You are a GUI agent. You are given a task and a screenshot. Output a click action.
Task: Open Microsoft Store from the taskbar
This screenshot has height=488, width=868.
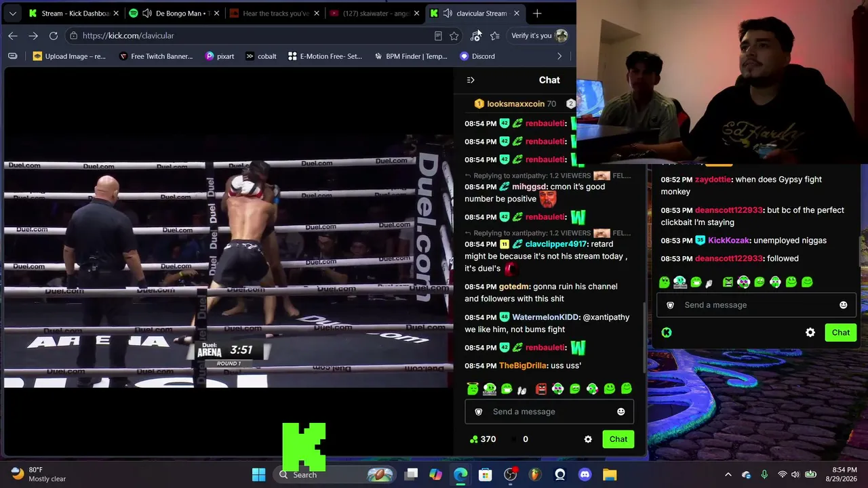(x=486, y=474)
